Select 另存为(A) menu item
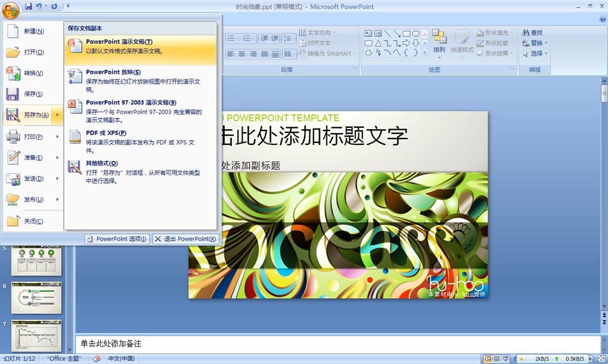This screenshot has height=364, width=608. (28, 115)
